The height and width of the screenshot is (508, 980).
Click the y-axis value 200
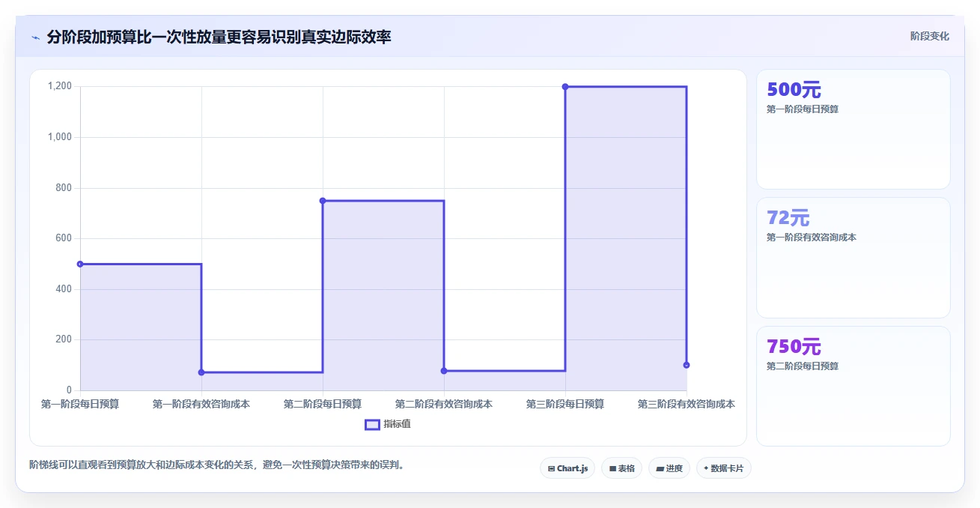tap(64, 339)
